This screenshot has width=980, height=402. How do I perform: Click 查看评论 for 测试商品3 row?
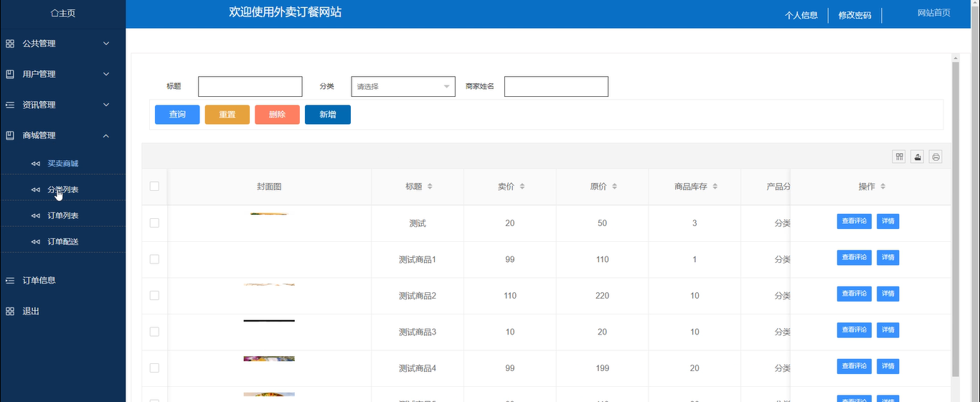tap(854, 330)
